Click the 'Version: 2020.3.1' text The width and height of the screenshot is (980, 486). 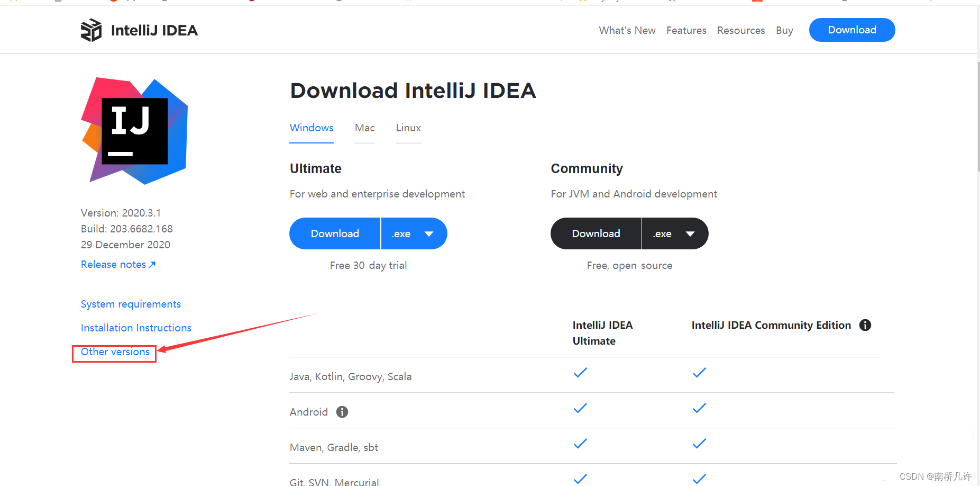coord(121,213)
